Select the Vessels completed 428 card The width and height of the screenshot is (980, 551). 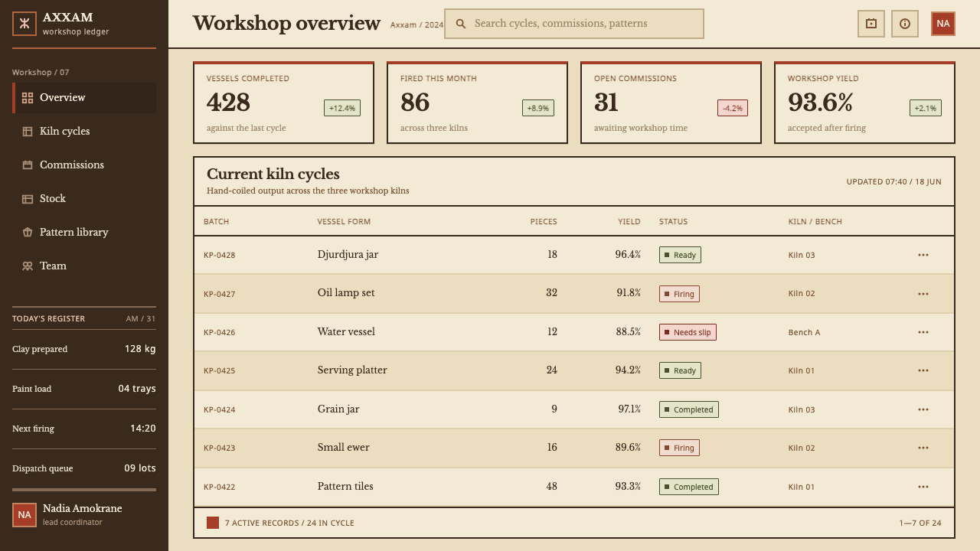click(x=283, y=103)
